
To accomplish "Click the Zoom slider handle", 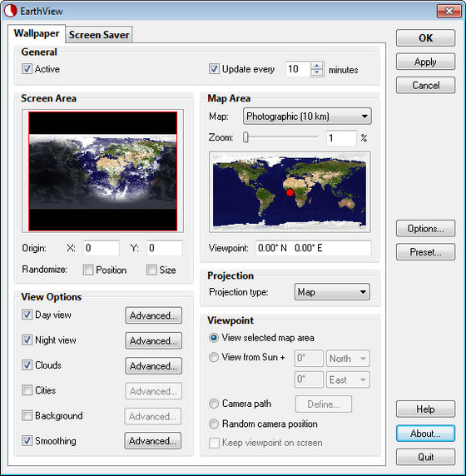I will (245, 137).
